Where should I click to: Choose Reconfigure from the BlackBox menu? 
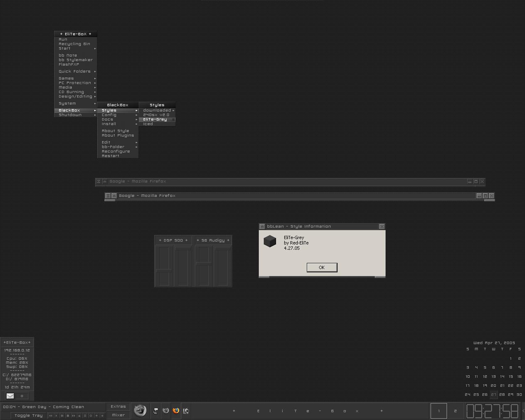[116, 151]
